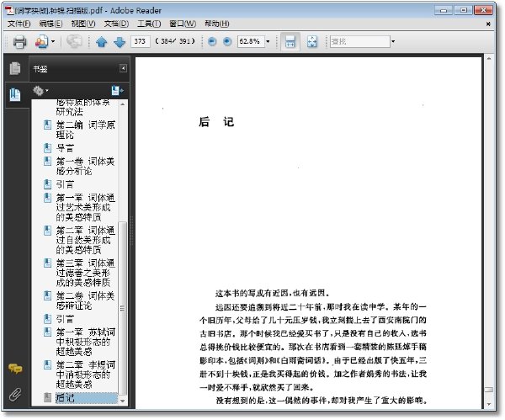Image resolution: width=505 pixels, height=420 pixels.
Task: Expand the share icon dropdown arrow
Action: point(53,41)
